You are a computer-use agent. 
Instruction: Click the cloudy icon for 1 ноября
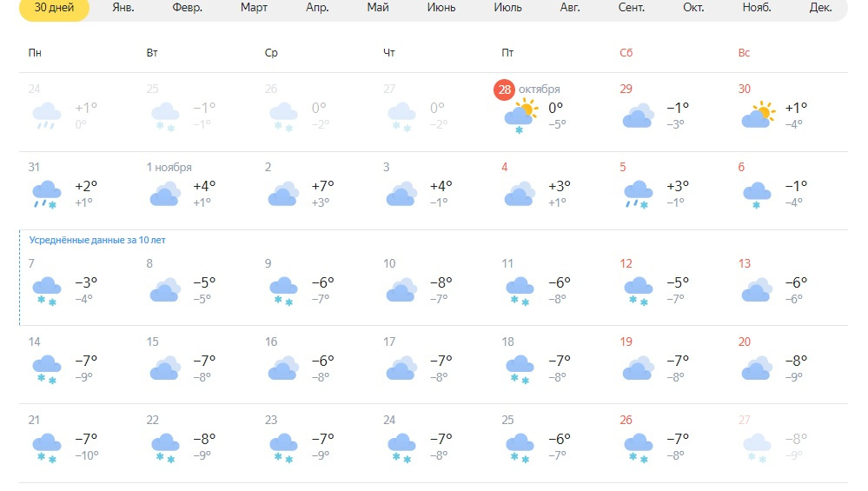tap(165, 194)
